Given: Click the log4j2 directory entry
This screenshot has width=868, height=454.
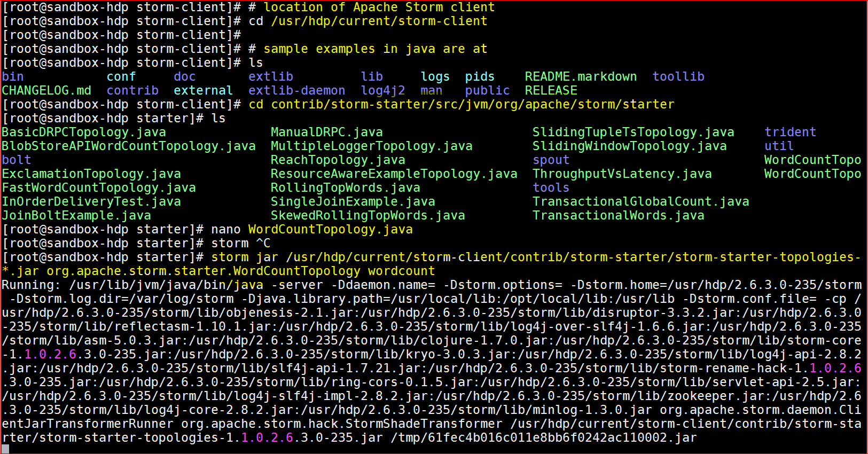Looking at the screenshot, I should click(383, 90).
